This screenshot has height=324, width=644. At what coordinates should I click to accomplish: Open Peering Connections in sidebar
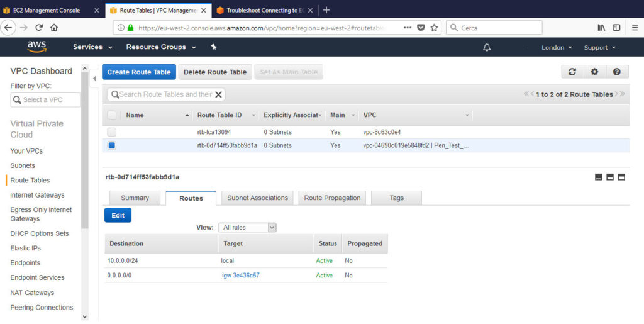tap(42, 307)
